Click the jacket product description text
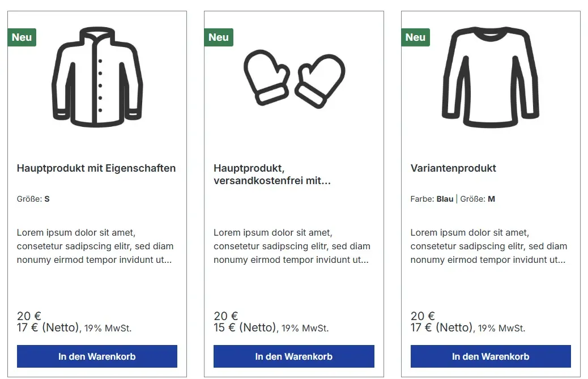Screen dimensions: 588x379 click(95, 246)
